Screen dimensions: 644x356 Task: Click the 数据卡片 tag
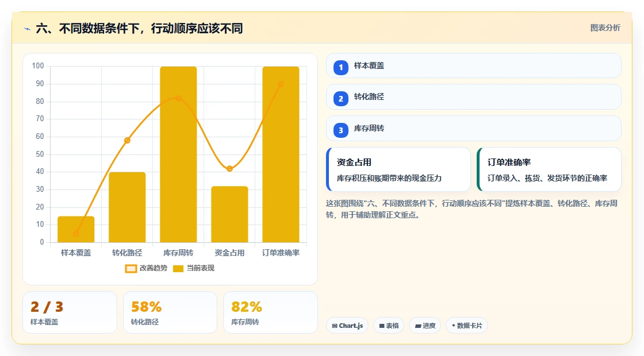click(x=466, y=326)
